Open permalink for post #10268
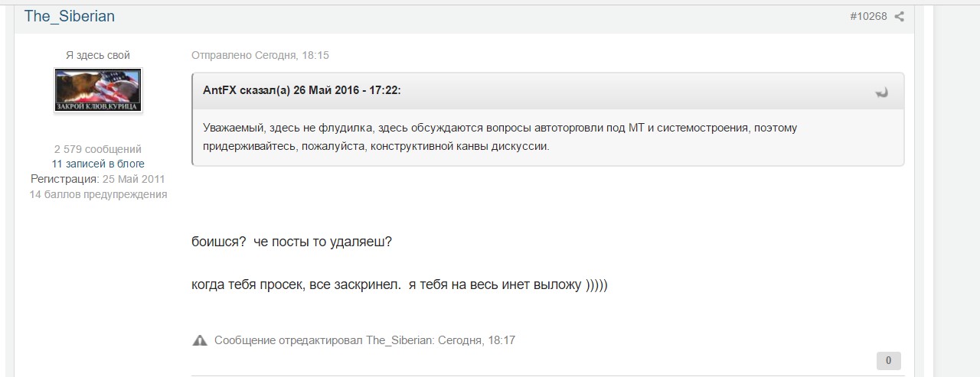This screenshot has height=377, width=980. tap(868, 16)
